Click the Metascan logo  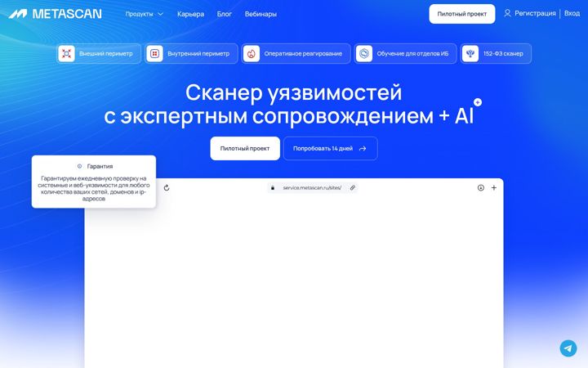(55, 14)
